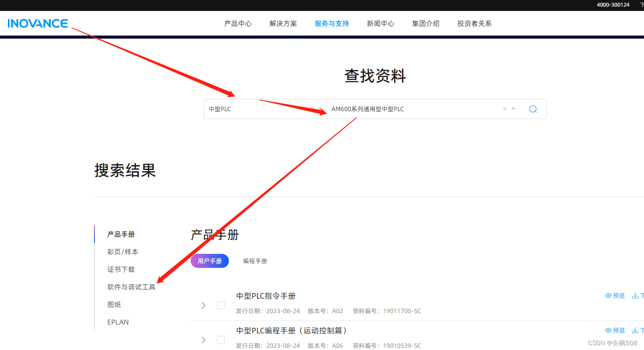Screen dimensions: 644x350
Task: Expand the 中型PLC编程手册（运动控制篇） row chevron
Action: [203, 339]
